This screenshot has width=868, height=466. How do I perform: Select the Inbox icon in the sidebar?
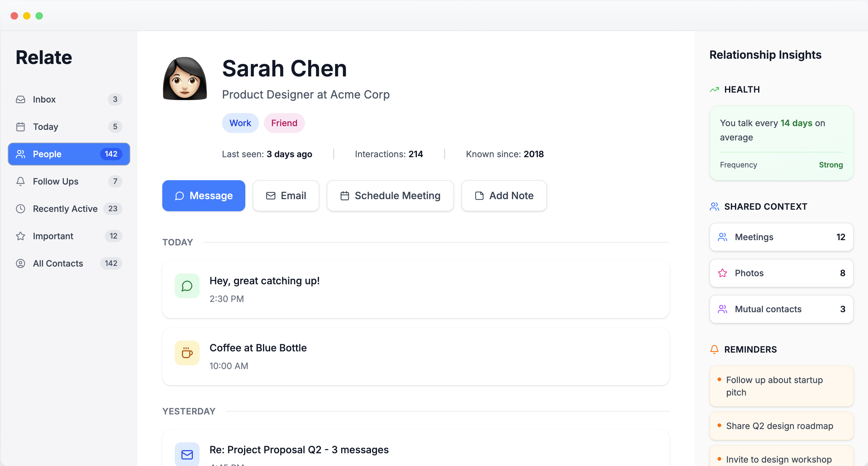click(x=21, y=99)
